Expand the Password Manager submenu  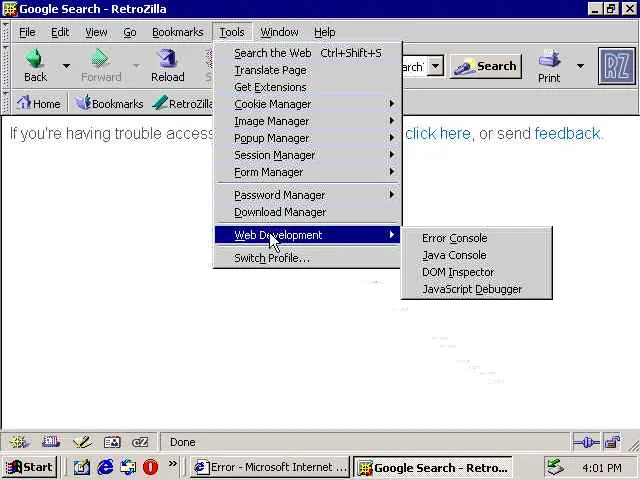308,195
